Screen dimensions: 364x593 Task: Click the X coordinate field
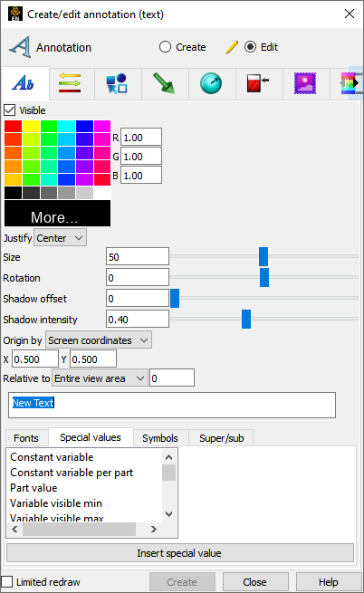coord(35,359)
